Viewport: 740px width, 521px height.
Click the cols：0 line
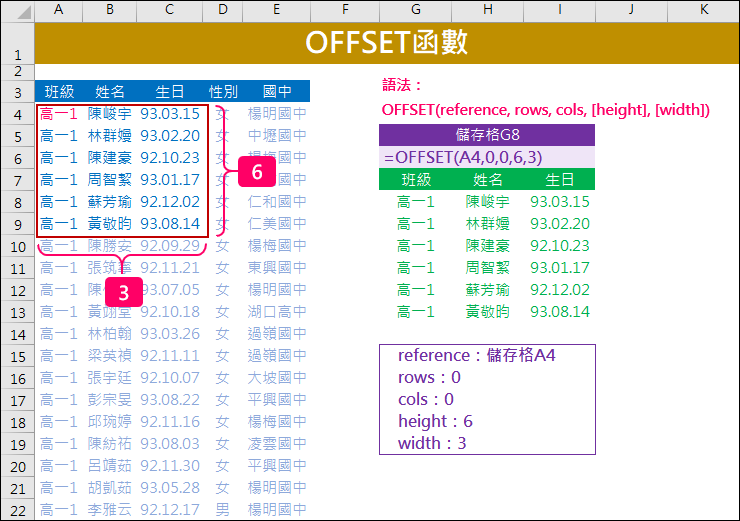426,400
